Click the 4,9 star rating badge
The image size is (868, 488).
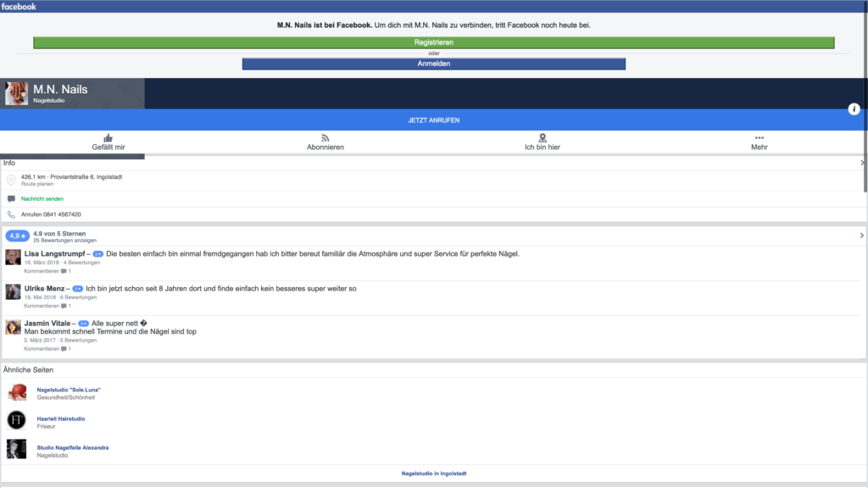(x=17, y=236)
